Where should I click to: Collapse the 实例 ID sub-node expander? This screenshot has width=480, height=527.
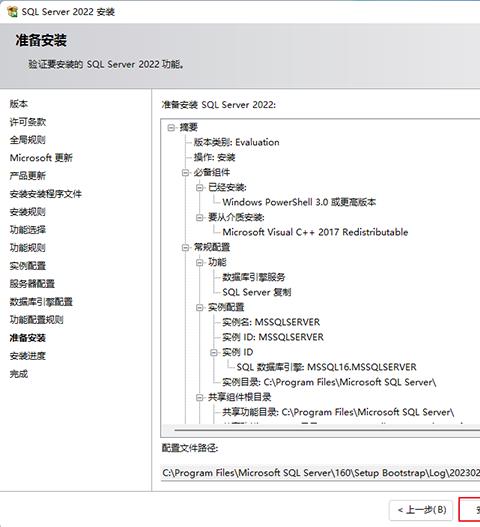214,352
